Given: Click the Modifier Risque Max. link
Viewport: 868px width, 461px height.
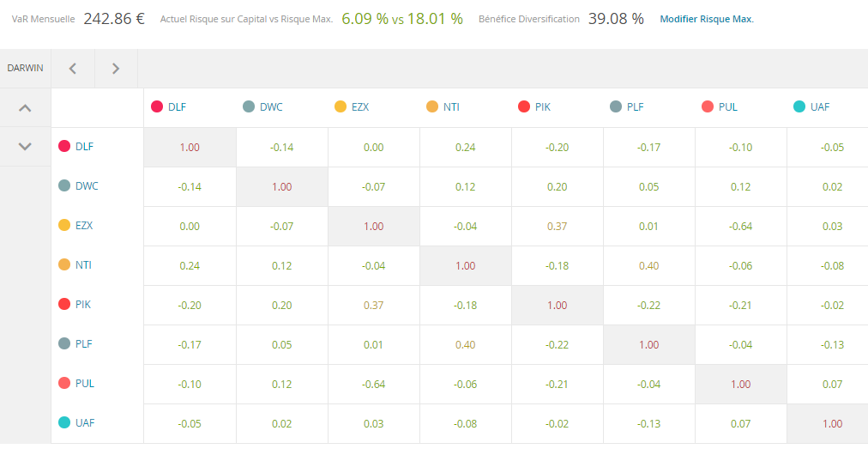Looking at the screenshot, I should click(x=706, y=19).
